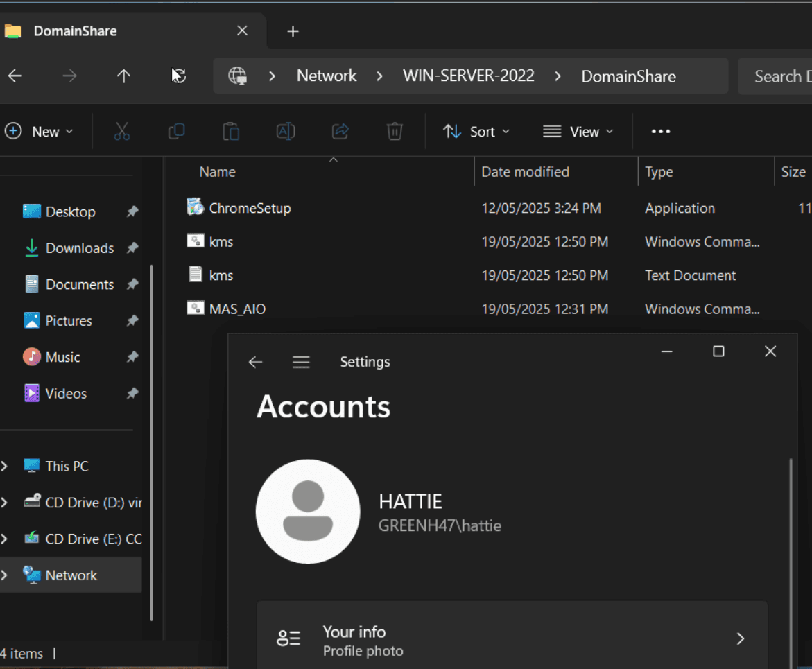Click the Search box in Explorer

point(775,77)
